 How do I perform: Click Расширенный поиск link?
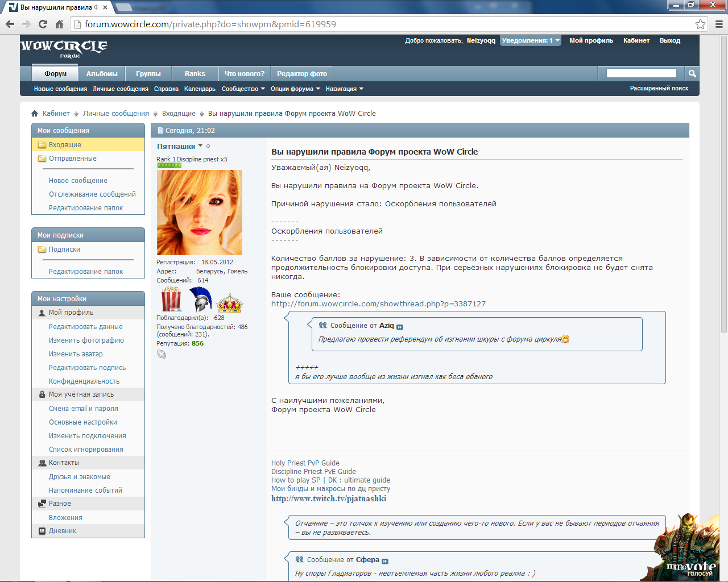[659, 88]
